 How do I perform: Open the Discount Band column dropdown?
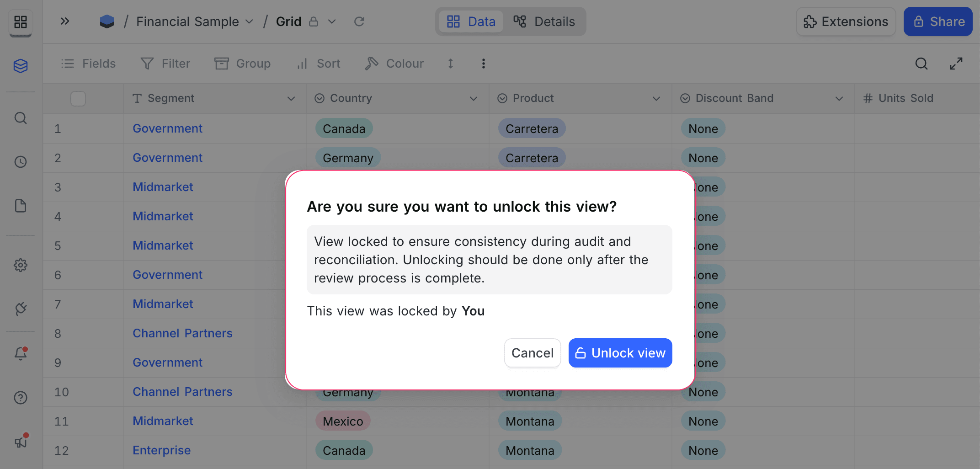[839, 98]
